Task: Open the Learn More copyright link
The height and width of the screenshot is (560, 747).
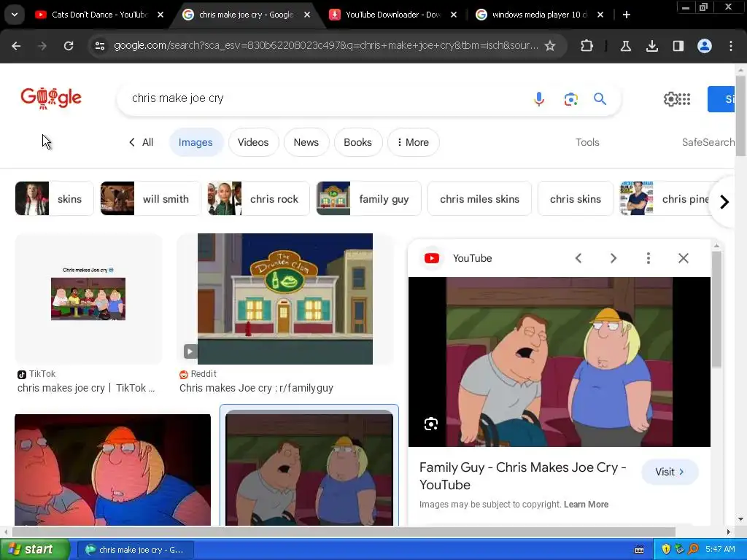Action: tap(586, 505)
